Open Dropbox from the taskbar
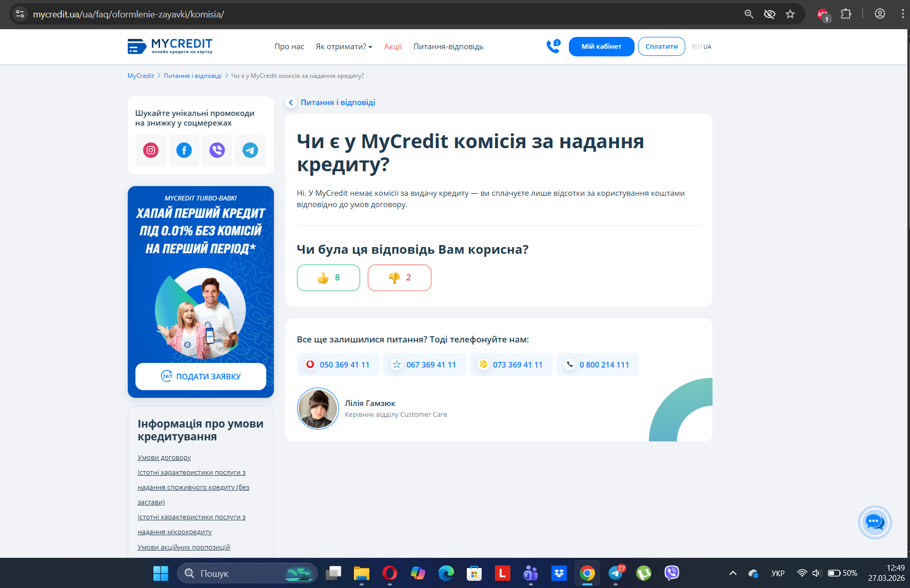 [x=559, y=573]
